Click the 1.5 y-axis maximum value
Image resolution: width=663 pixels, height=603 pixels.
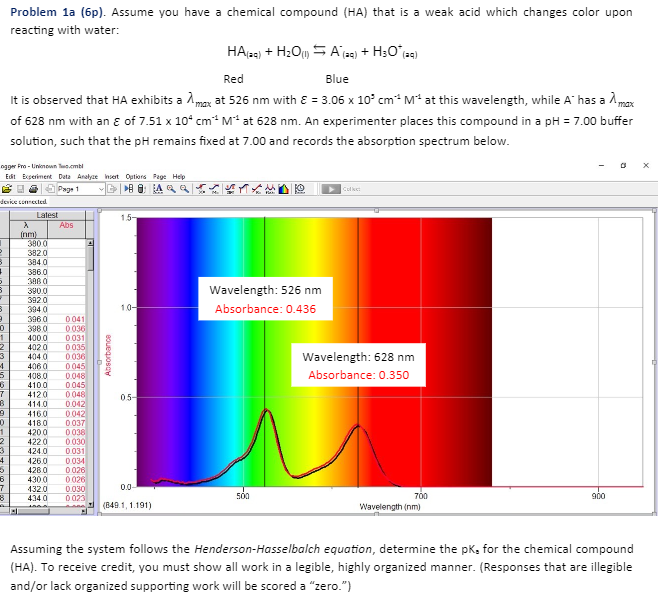[x=126, y=218]
